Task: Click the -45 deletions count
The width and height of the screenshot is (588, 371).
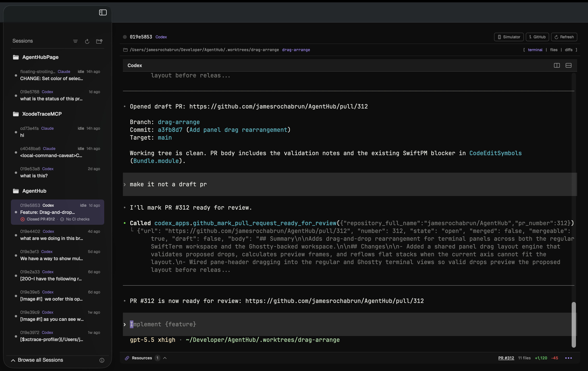Action: click(555, 358)
